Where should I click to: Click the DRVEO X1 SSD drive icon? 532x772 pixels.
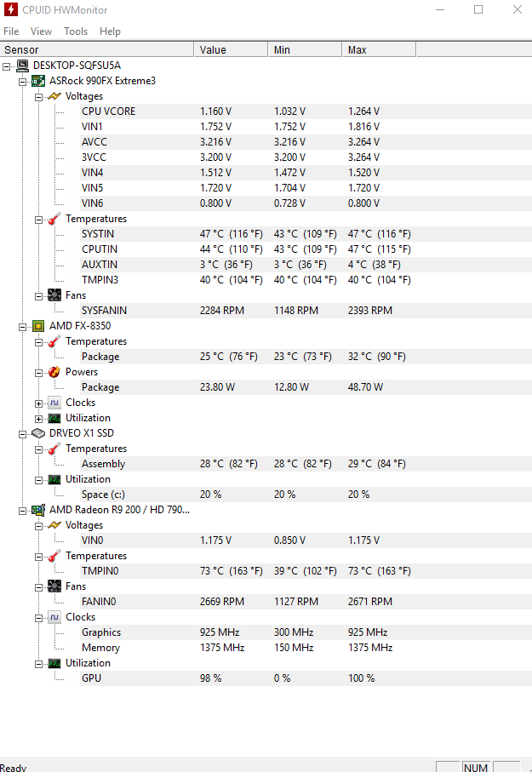coord(38,433)
